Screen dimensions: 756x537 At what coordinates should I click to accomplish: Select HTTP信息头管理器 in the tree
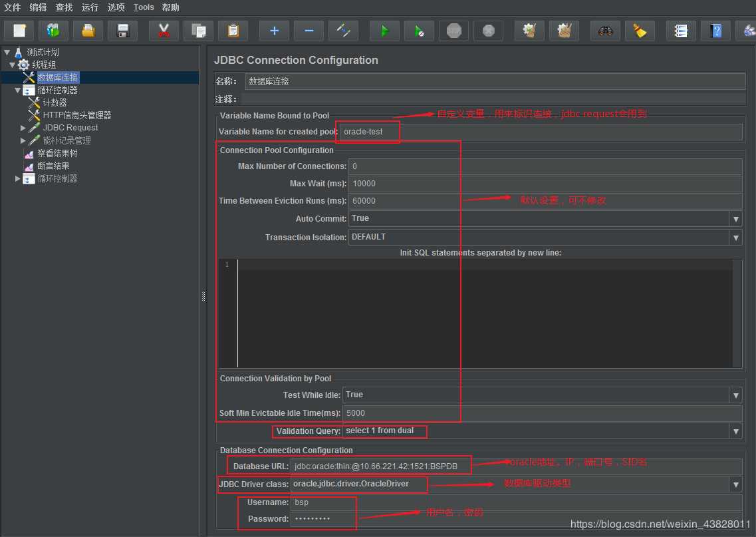[76, 115]
